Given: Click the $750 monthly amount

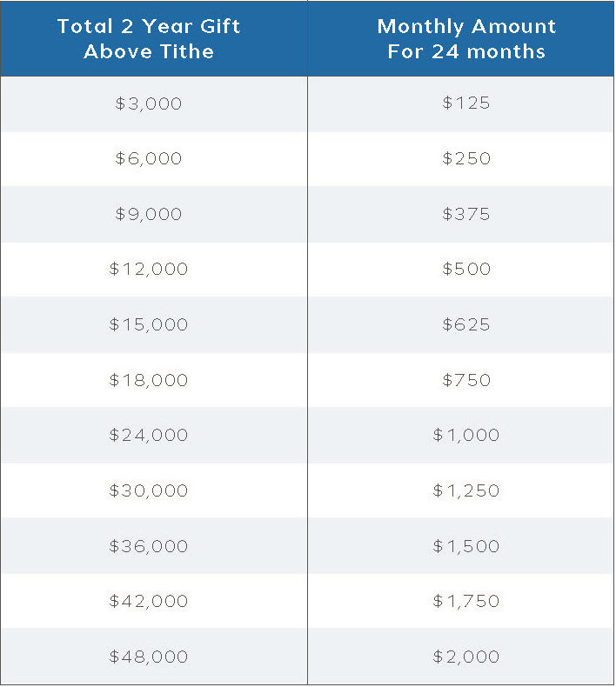Looking at the screenshot, I should [x=466, y=380].
